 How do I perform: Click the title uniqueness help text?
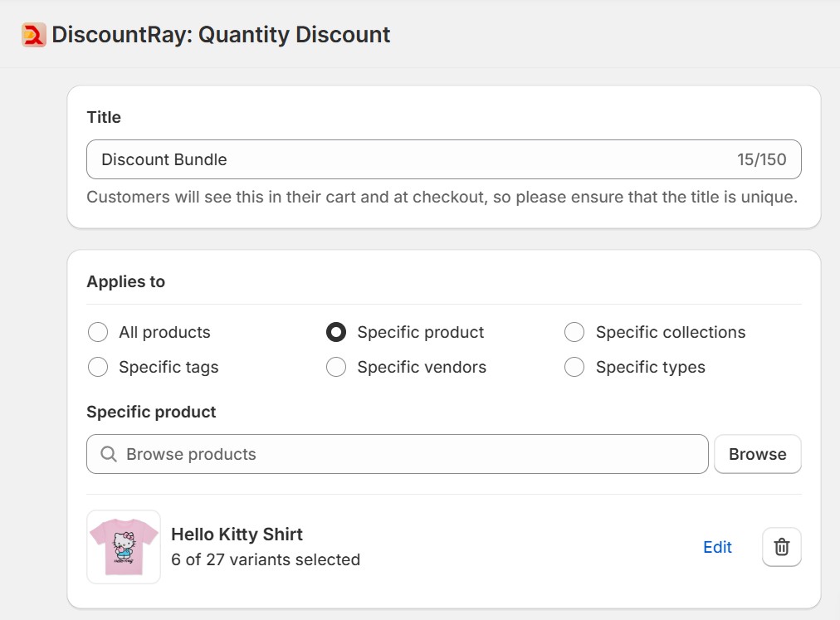pos(442,198)
